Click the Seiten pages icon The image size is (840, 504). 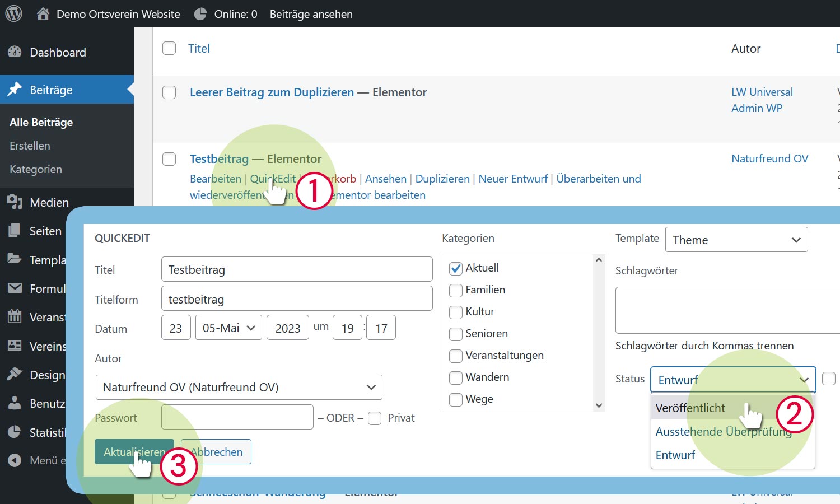pyautogui.click(x=15, y=231)
